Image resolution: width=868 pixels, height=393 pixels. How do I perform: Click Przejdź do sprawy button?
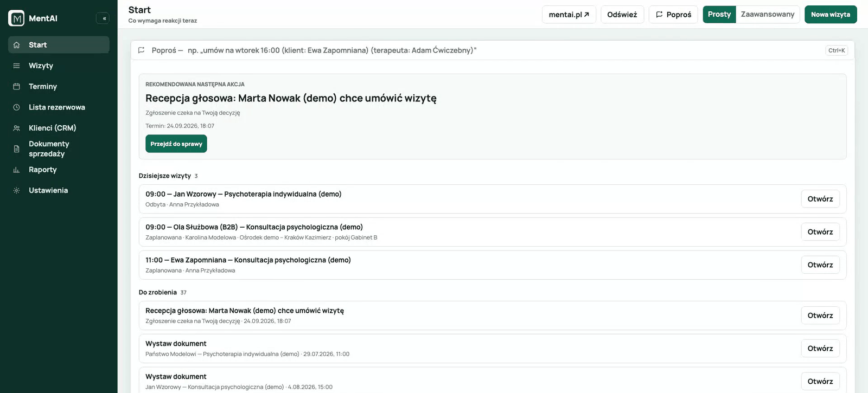tap(176, 144)
